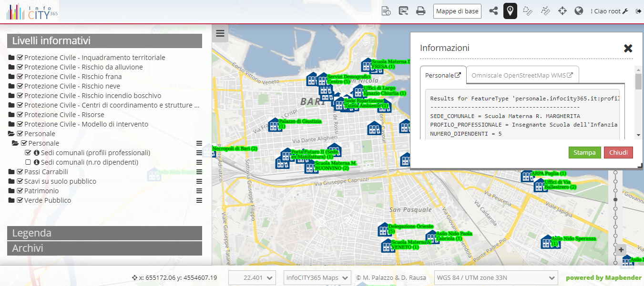This screenshot has width=644, height=286.
Task: Click the zoom-in plus on zoom slider
Action: coord(621,250)
